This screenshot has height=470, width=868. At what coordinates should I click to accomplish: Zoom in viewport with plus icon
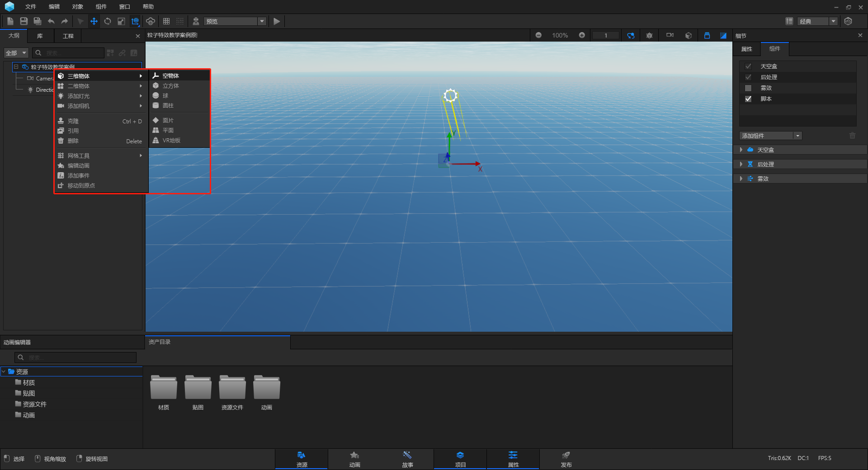coord(582,35)
